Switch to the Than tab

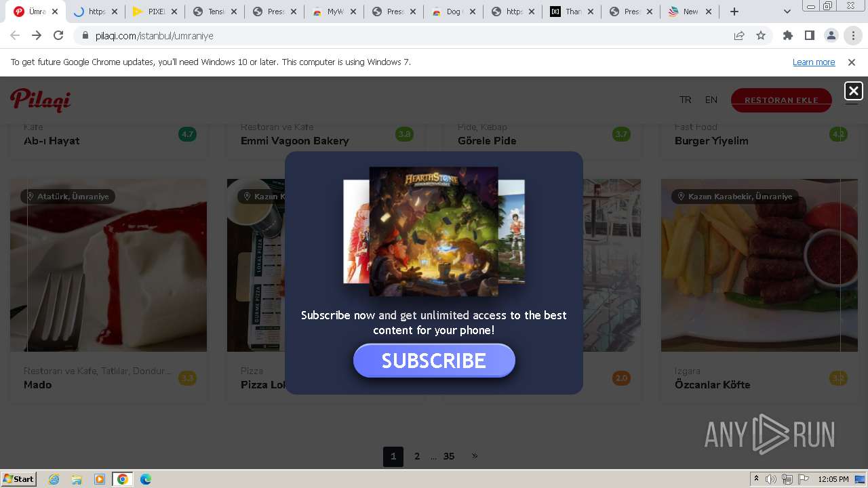[x=573, y=12]
